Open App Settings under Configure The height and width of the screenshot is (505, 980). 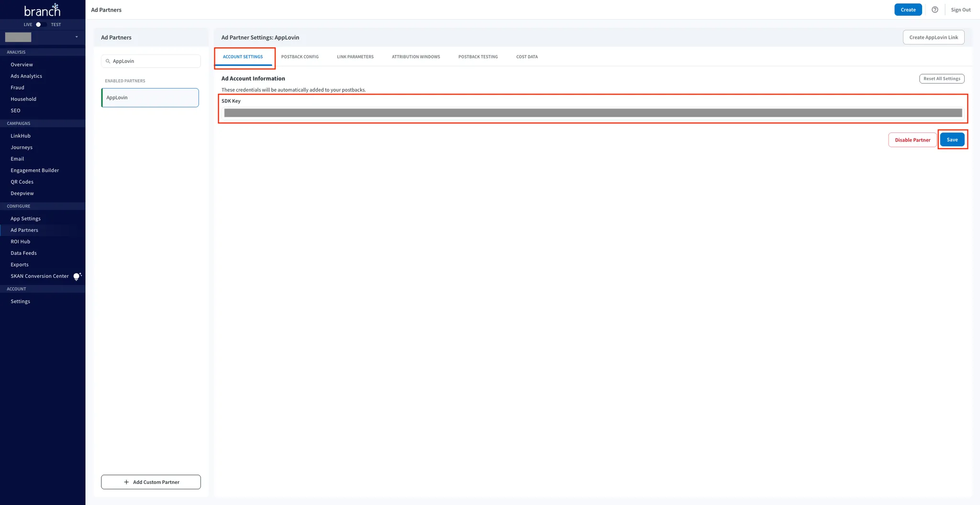coord(26,219)
